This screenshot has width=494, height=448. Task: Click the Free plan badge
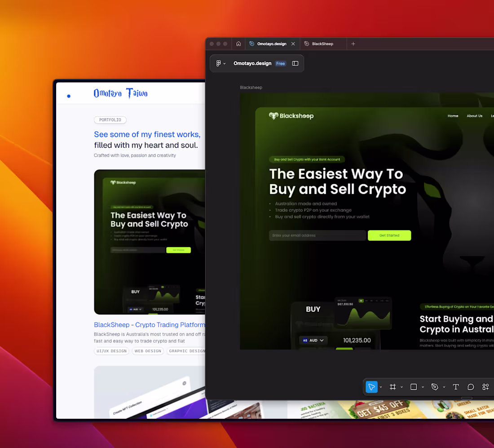tap(280, 63)
